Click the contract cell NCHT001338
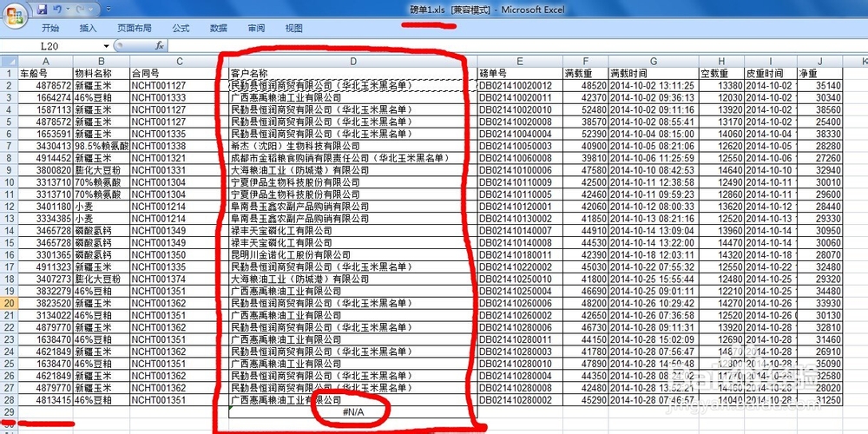 pos(180,146)
